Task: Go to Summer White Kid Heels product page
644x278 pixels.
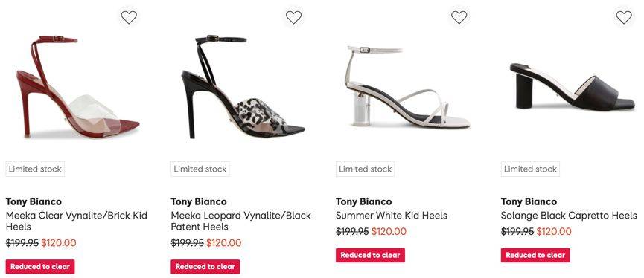Action: 392,216
